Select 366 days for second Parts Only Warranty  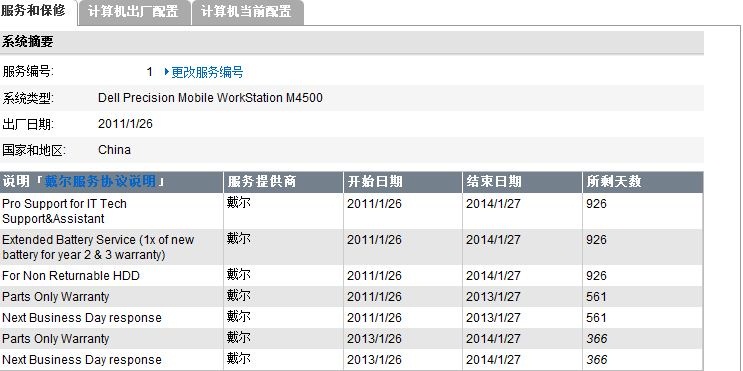click(x=597, y=339)
